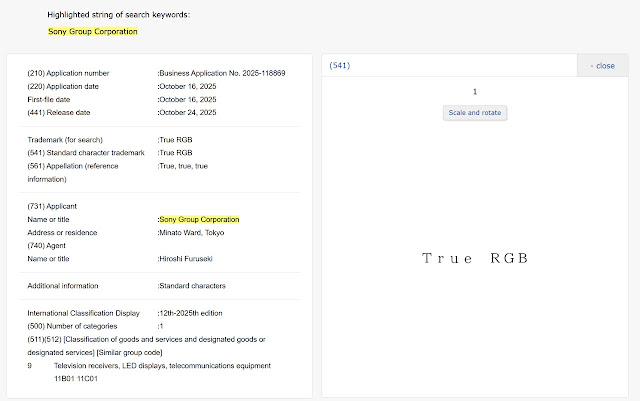Screen dimensions: 640x401
Task: Collapse the image panel with close
Action: point(603,66)
